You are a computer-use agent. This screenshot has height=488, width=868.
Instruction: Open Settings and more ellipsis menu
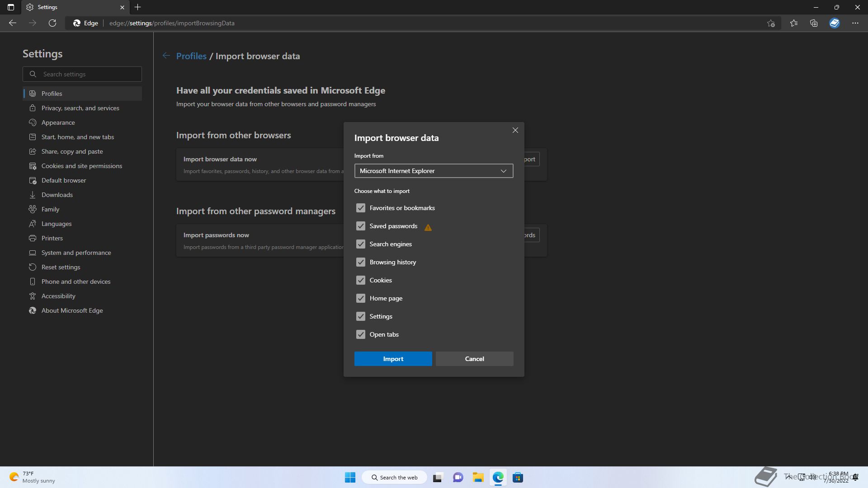pyautogui.click(x=855, y=23)
